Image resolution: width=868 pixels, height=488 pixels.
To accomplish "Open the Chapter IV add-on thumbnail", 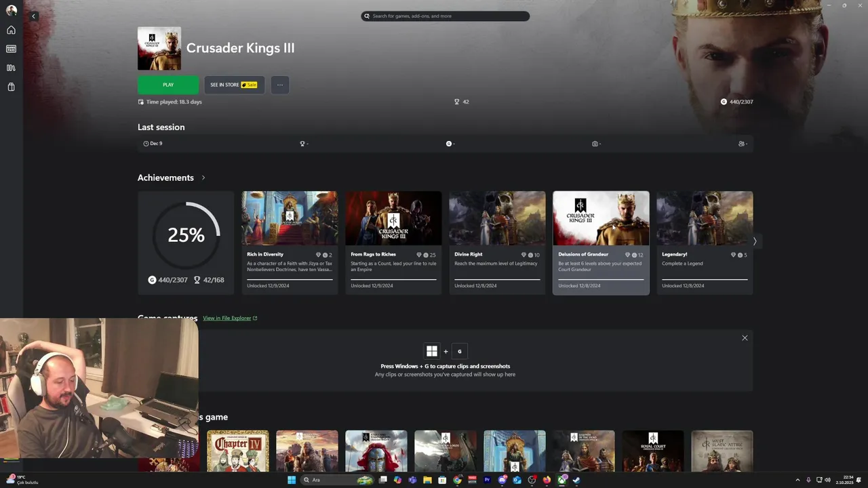I will [x=237, y=451].
